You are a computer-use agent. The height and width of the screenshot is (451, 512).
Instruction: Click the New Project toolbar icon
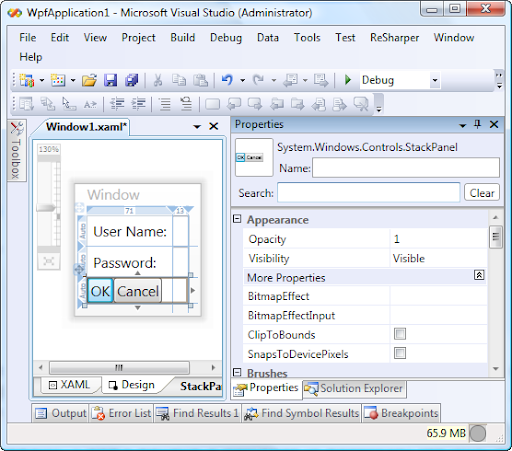pyautogui.click(x=27, y=80)
